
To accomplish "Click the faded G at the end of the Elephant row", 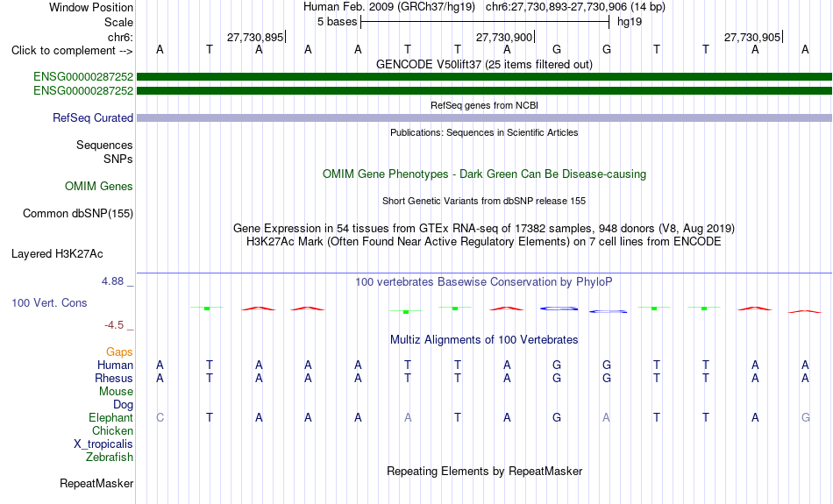I will coord(805,418).
